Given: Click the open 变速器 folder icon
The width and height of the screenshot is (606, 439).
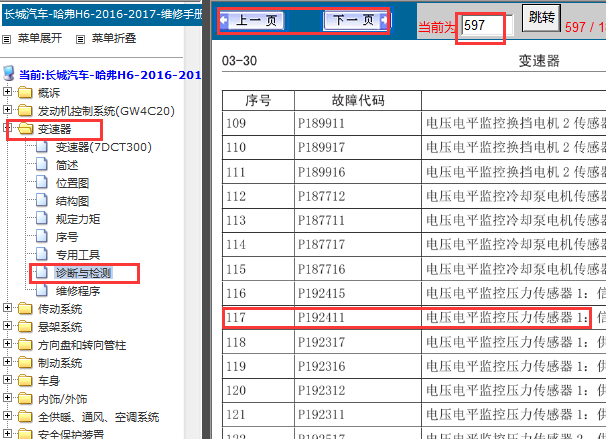Looking at the screenshot, I should 26,129.
